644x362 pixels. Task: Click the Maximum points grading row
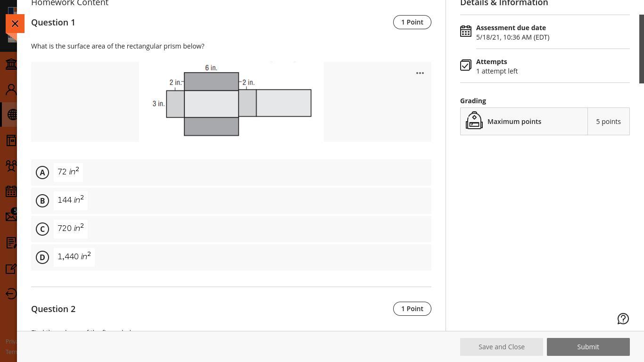coord(545,122)
